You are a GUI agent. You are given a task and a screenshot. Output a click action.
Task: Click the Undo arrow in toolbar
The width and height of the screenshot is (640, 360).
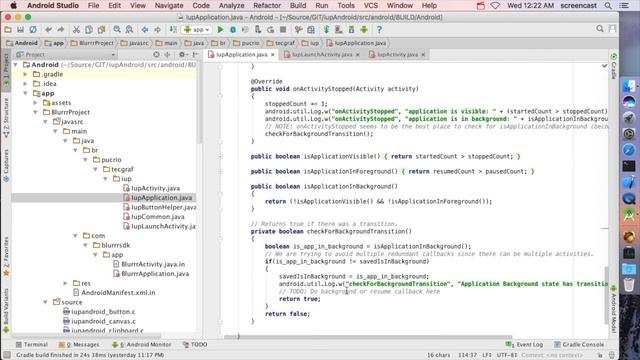coord(49,29)
